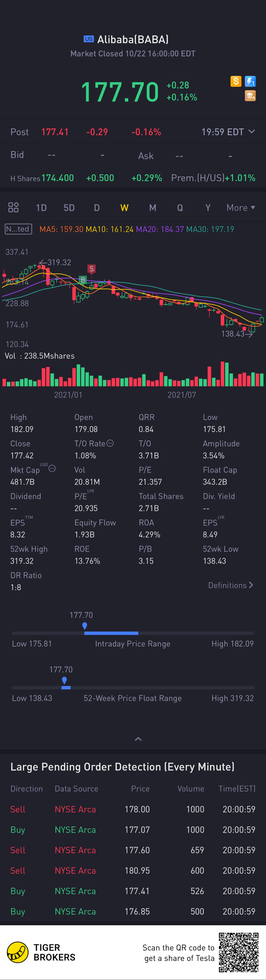Tap the Time(EST) column header

click(x=237, y=789)
